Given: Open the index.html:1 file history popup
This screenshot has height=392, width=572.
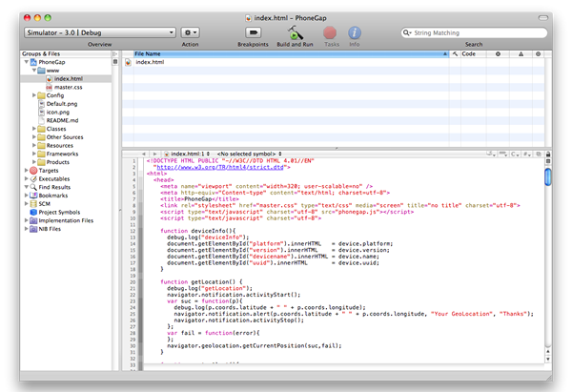Looking at the screenshot, I should click(x=187, y=154).
